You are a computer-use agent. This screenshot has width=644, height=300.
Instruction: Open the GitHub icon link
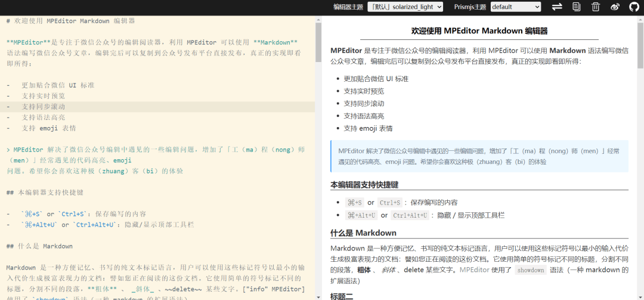click(634, 7)
